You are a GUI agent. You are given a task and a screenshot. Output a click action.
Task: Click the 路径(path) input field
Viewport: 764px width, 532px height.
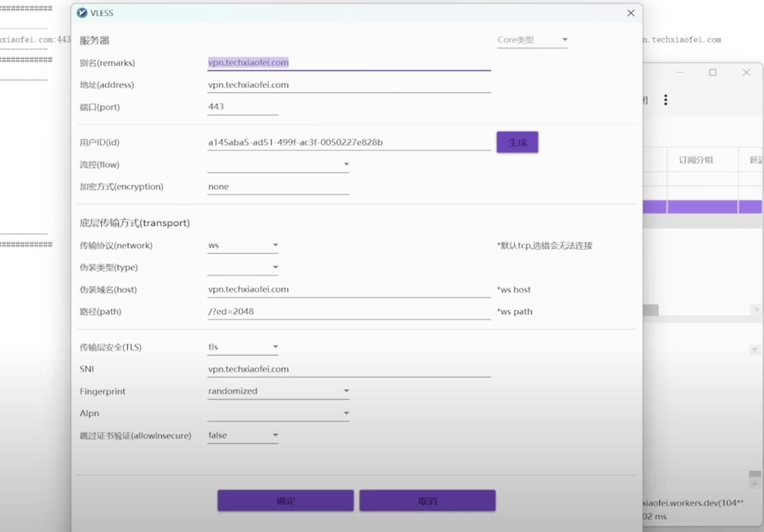(x=348, y=312)
